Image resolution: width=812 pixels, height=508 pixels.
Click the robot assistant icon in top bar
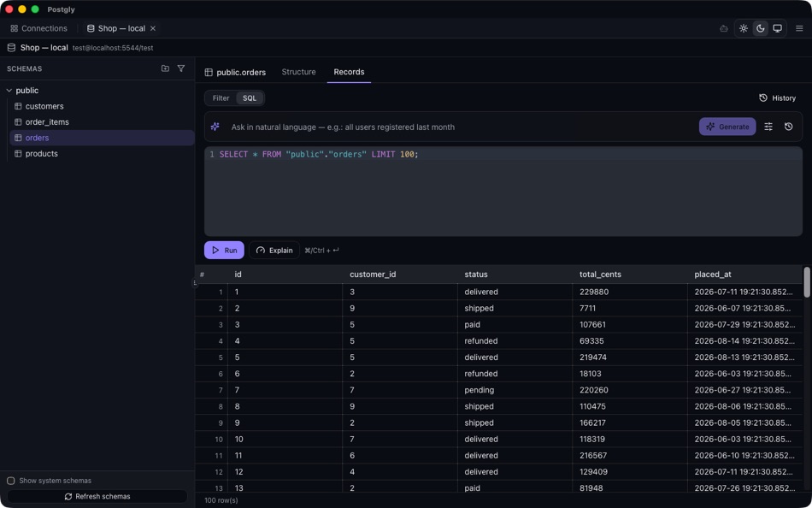(724, 28)
